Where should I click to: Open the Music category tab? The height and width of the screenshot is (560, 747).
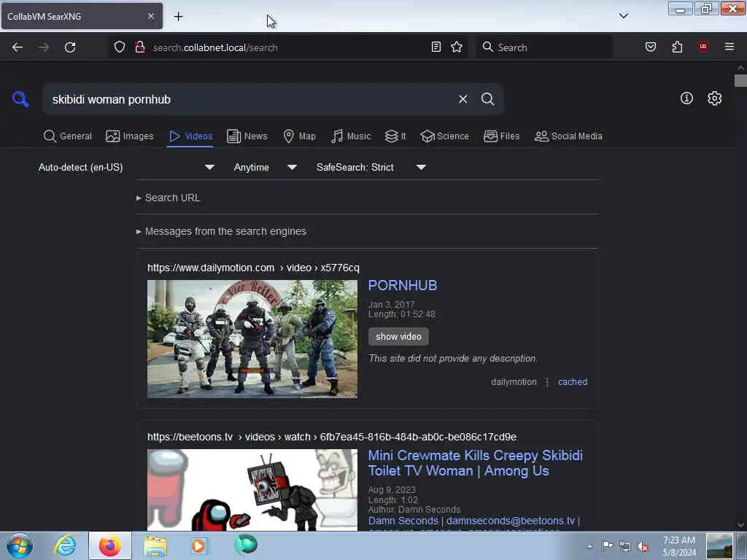pos(351,136)
